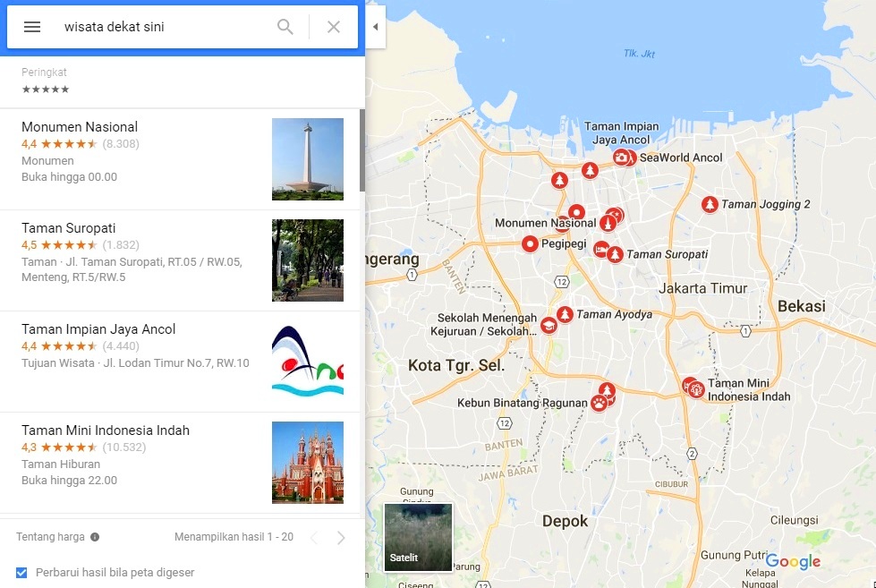Click the Pegipegi map pin
The width and height of the screenshot is (876, 588).
pyautogui.click(x=530, y=243)
